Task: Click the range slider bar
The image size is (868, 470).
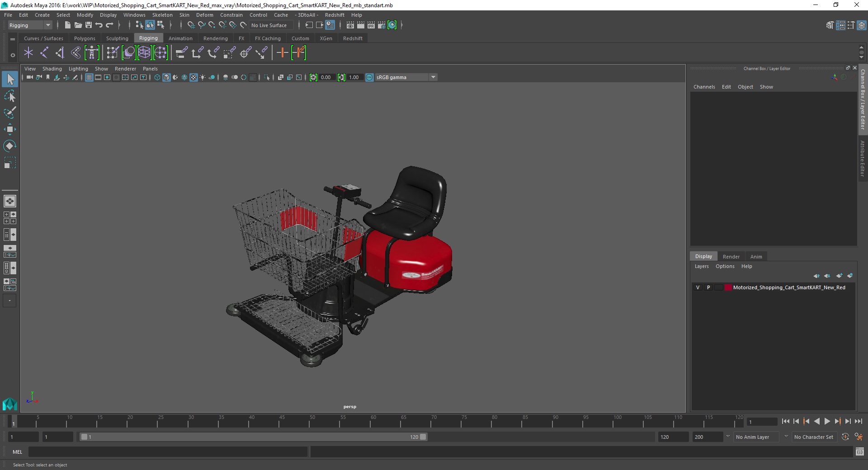Action: click(x=253, y=437)
